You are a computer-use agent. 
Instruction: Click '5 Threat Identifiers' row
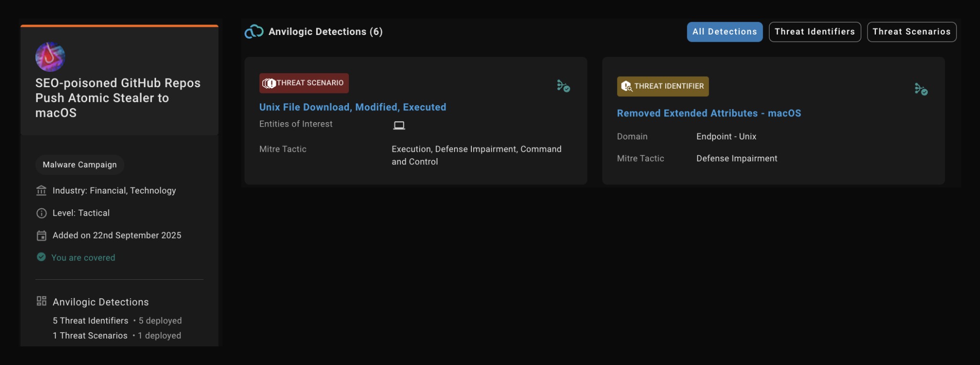tap(117, 320)
